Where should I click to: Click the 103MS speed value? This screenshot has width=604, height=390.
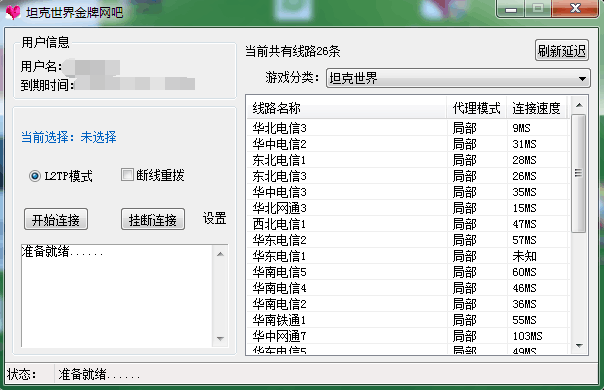[527, 336]
